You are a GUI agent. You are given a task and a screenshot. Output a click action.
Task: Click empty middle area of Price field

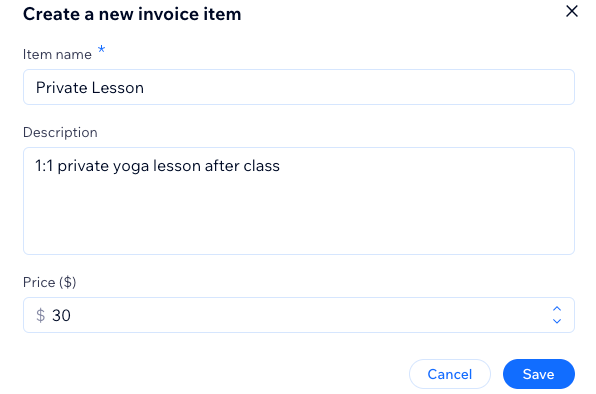tap(304, 315)
